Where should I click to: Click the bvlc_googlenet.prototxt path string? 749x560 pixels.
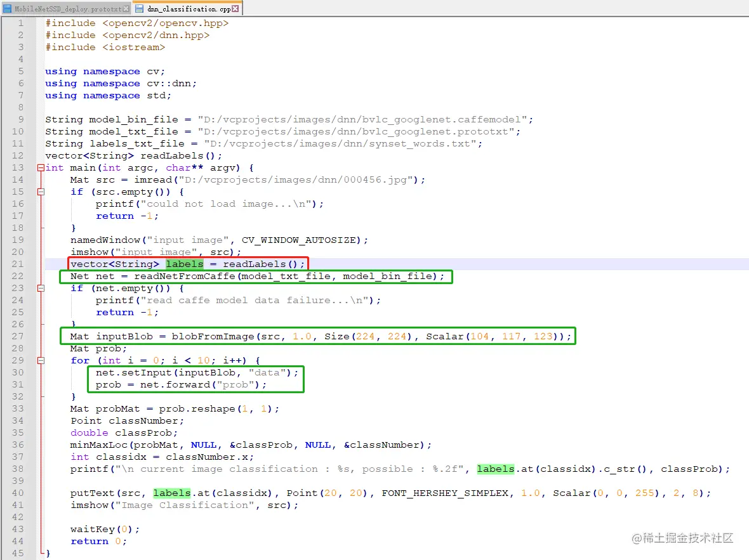coord(356,131)
